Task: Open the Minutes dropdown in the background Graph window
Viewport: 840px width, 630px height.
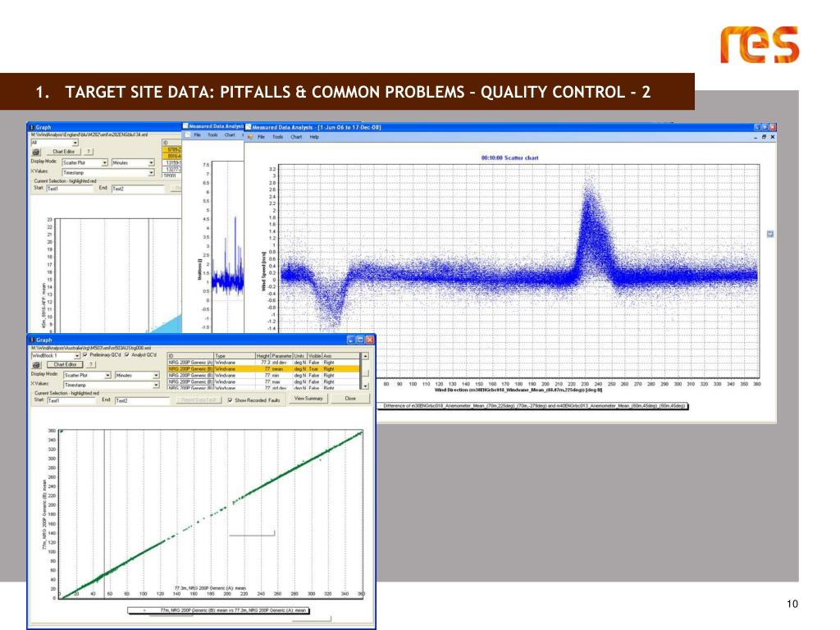Action: point(151,163)
